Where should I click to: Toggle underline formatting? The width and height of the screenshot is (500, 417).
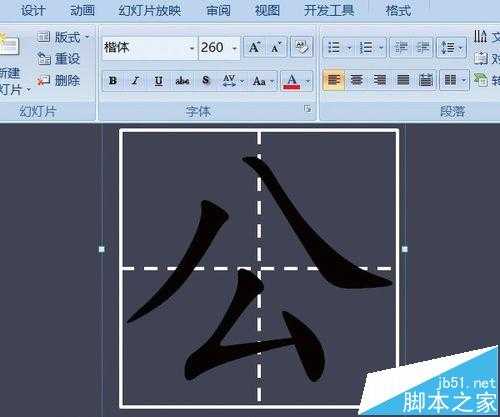(x=159, y=80)
